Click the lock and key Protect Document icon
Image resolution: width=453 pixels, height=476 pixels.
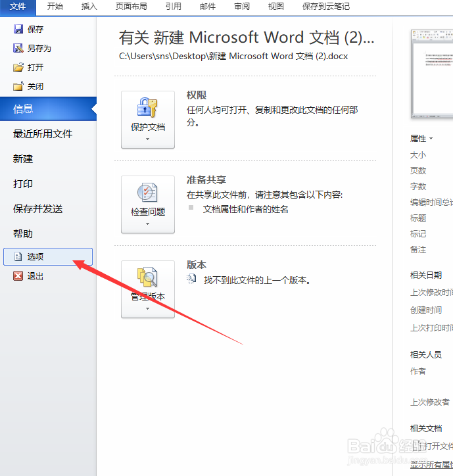click(x=147, y=107)
